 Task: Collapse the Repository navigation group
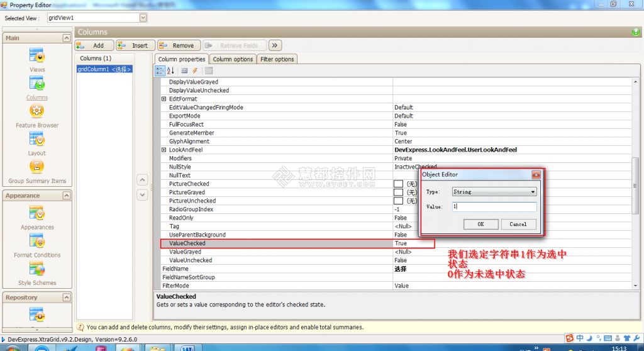point(66,297)
